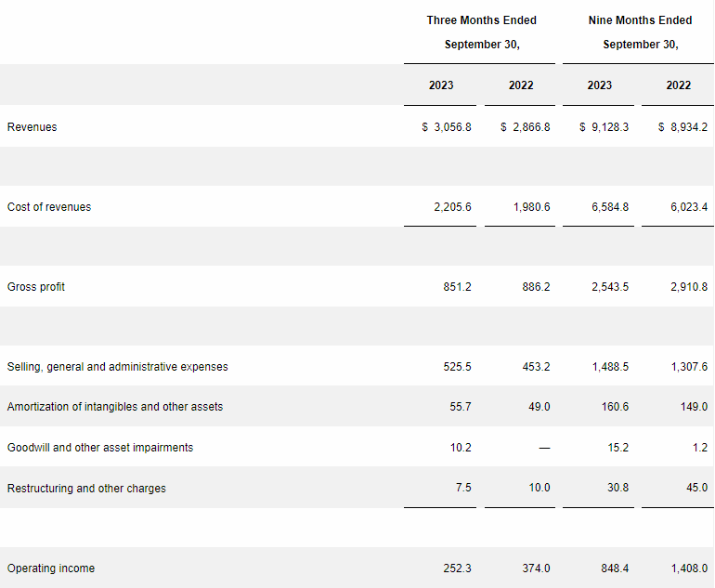715x588 pixels.
Task: Select the gross profit value 2,543.5
Action: coord(609,287)
